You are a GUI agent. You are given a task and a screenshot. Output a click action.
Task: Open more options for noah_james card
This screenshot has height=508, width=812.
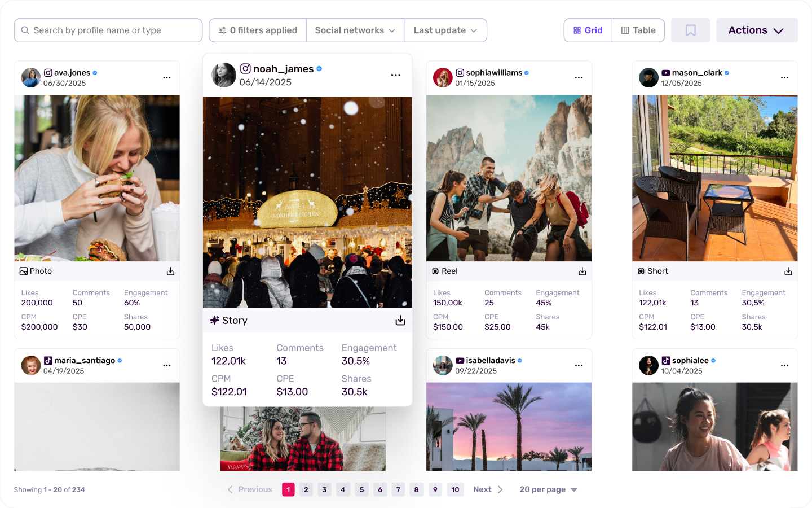[396, 75]
